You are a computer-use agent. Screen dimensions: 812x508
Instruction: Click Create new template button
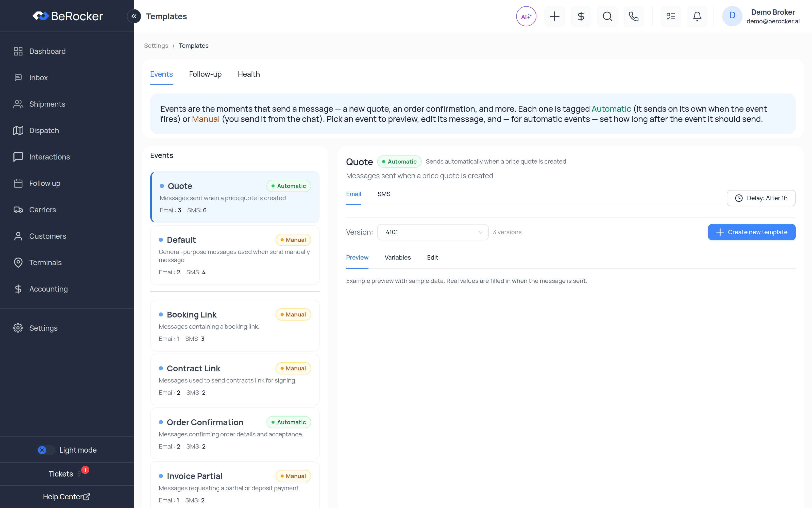point(752,232)
